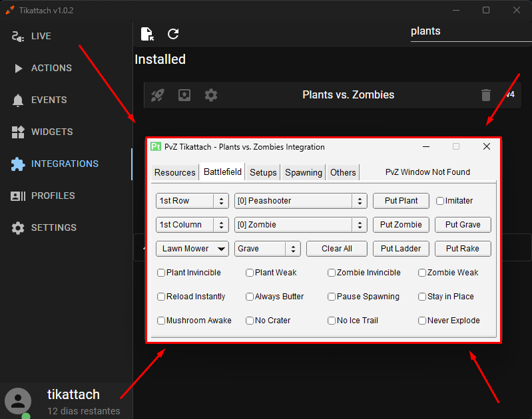Enable Stay in Place
Image resolution: width=532 pixels, height=419 pixels.
click(x=422, y=297)
